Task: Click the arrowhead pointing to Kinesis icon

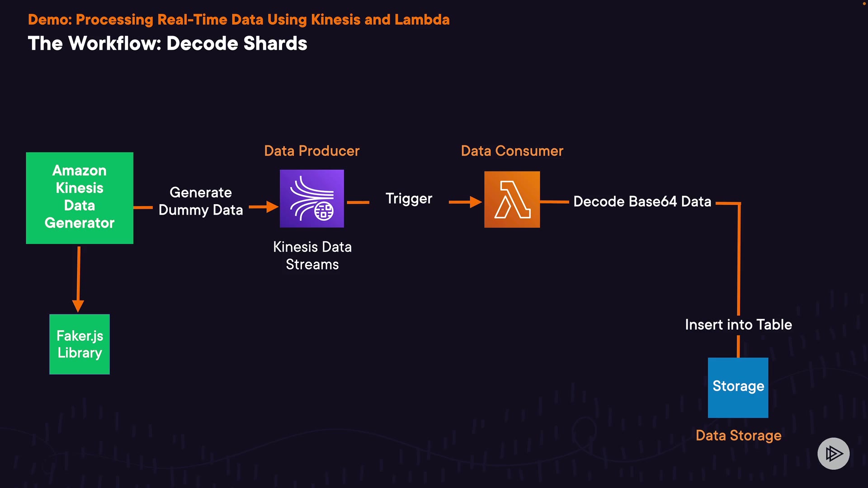Action: (x=272, y=207)
